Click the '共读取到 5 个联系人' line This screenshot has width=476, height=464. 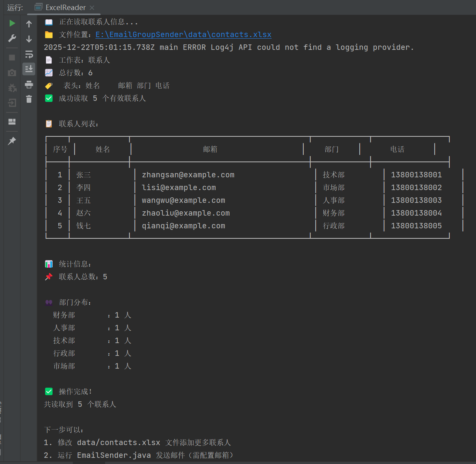pyautogui.click(x=80, y=404)
